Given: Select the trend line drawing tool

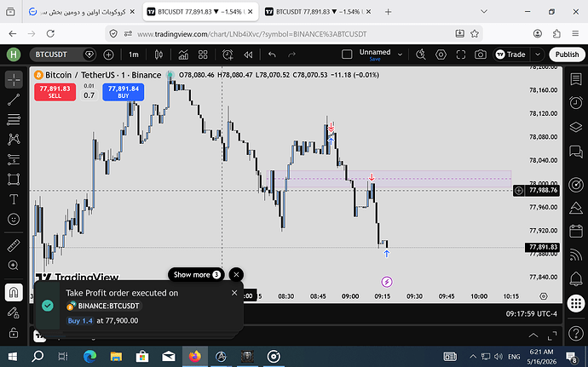Looking at the screenshot, I should pyautogui.click(x=14, y=100).
